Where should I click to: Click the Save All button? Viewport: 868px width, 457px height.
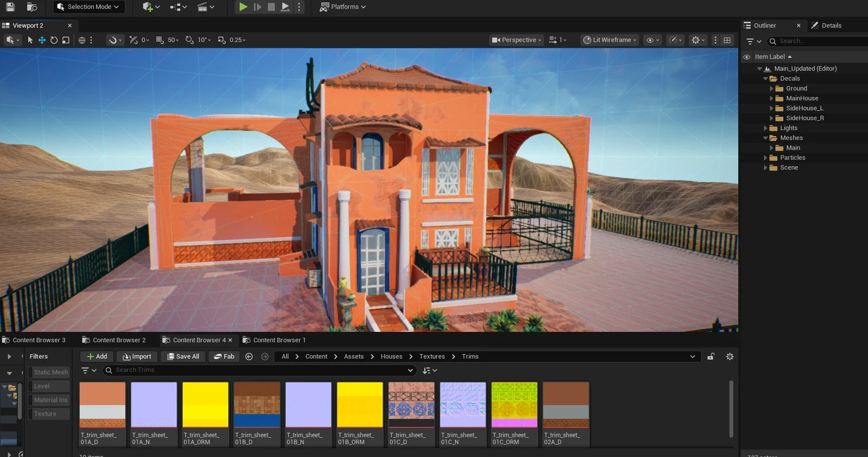coord(183,357)
